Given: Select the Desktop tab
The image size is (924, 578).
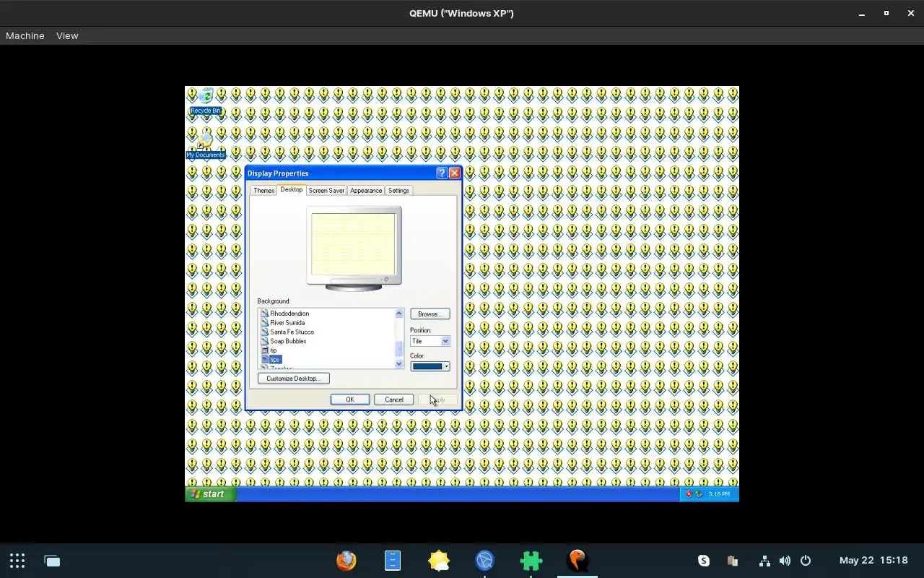Looking at the screenshot, I should (x=292, y=189).
